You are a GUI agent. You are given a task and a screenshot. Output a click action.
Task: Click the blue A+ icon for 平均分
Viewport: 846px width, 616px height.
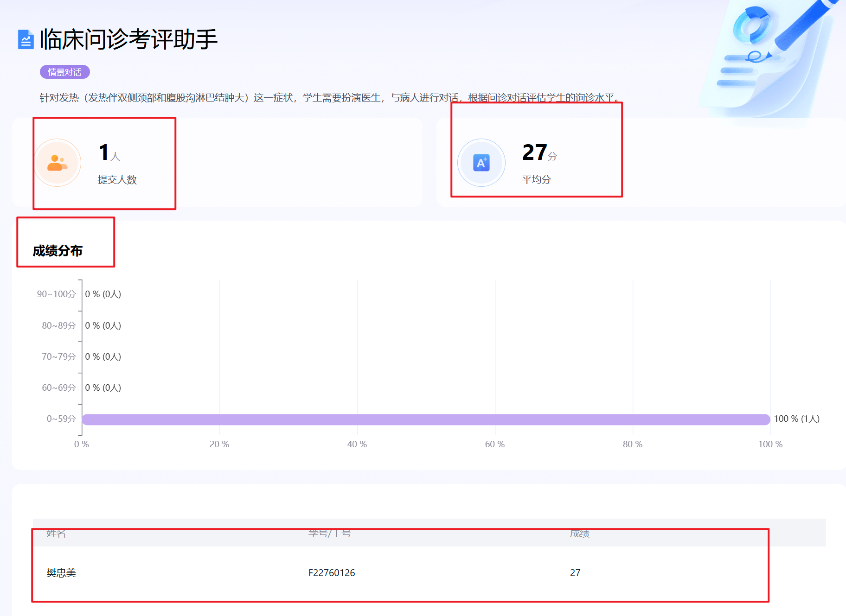[481, 163]
